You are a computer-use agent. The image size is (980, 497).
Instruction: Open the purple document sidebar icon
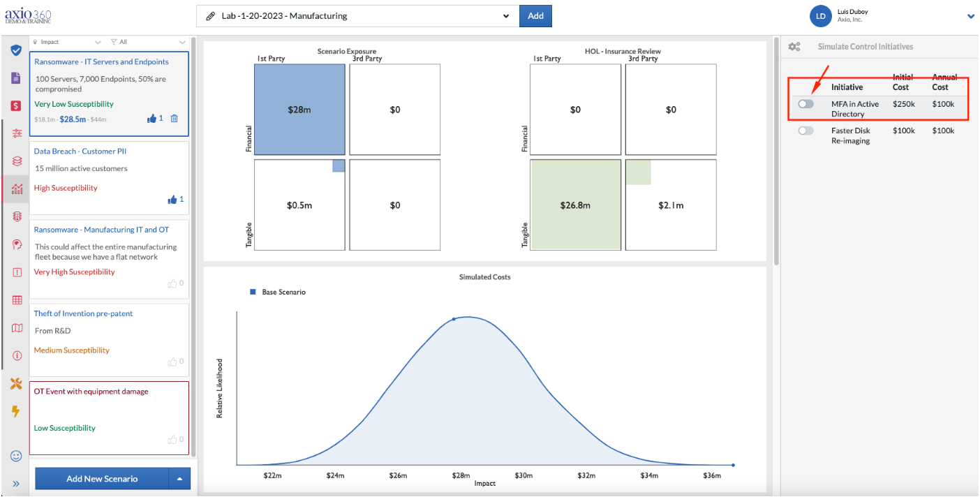[x=15, y=77]
